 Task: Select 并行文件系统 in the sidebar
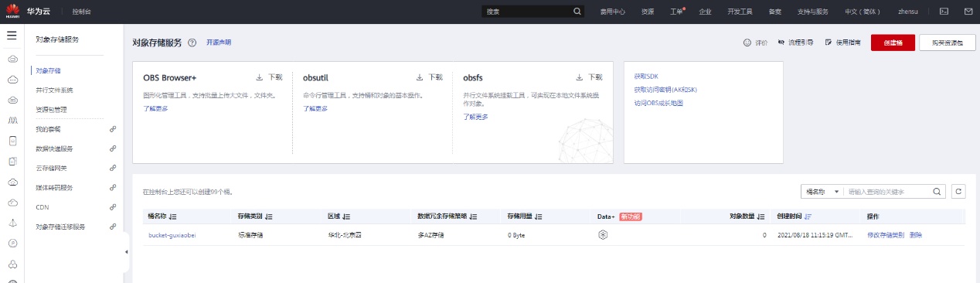(x=54, y=90)
